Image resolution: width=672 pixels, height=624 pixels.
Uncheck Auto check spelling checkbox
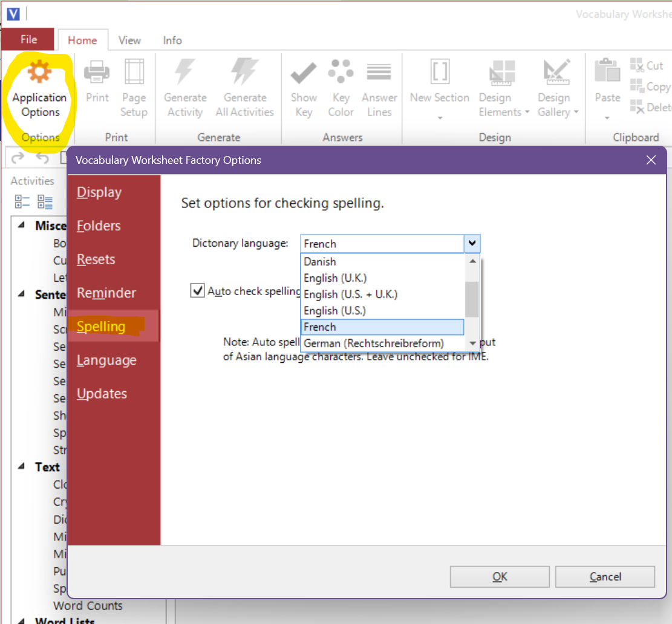[x=197, y=291]
